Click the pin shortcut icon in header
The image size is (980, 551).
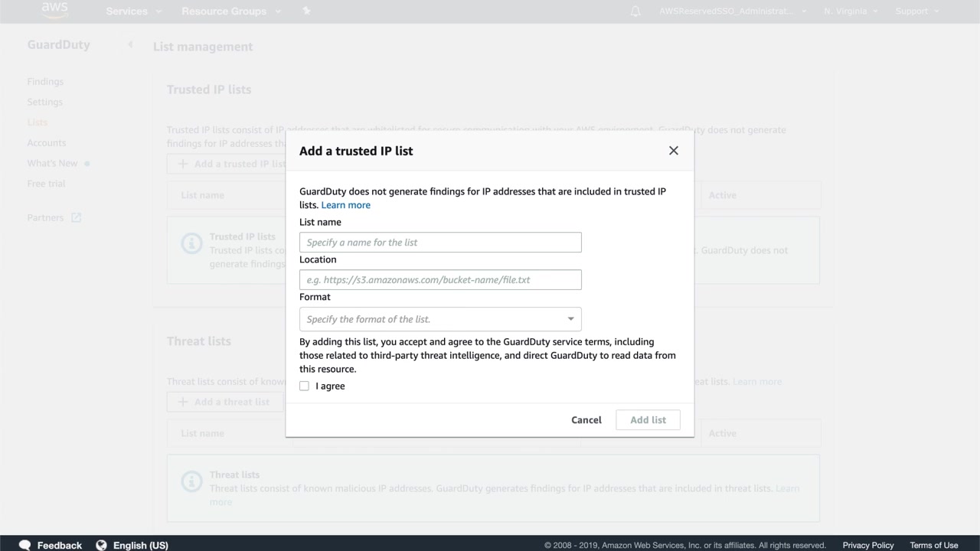(307, 11)
